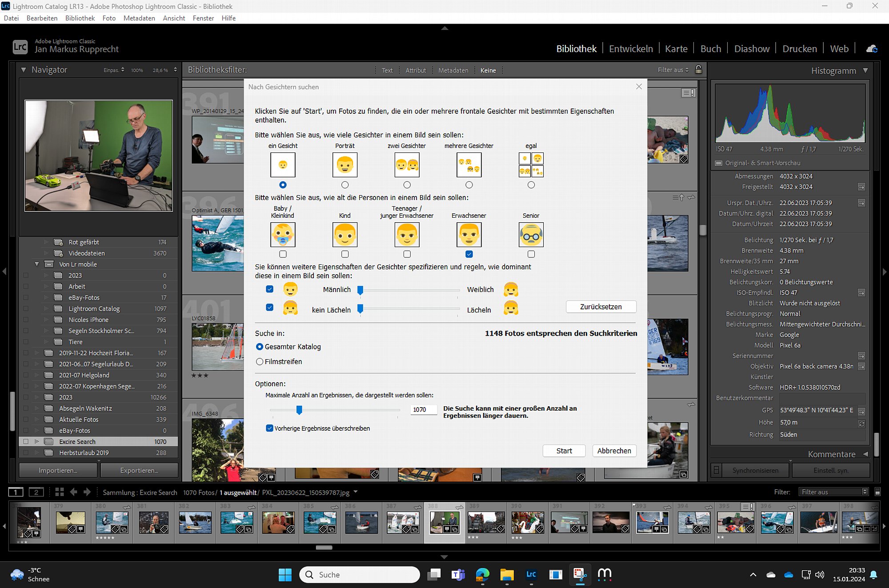Collapse the Von Lr mobile collection set
The image size is (889, 588).
tap(37, 264)
